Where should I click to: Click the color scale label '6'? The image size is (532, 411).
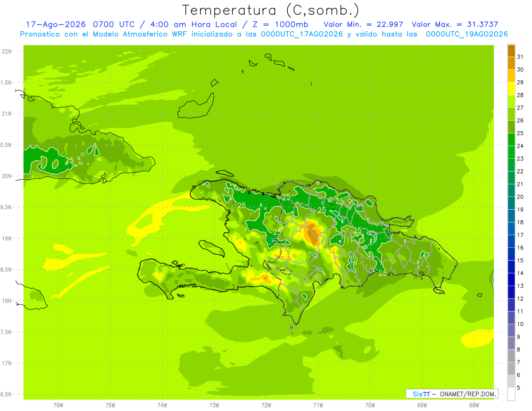click(519, 375)
